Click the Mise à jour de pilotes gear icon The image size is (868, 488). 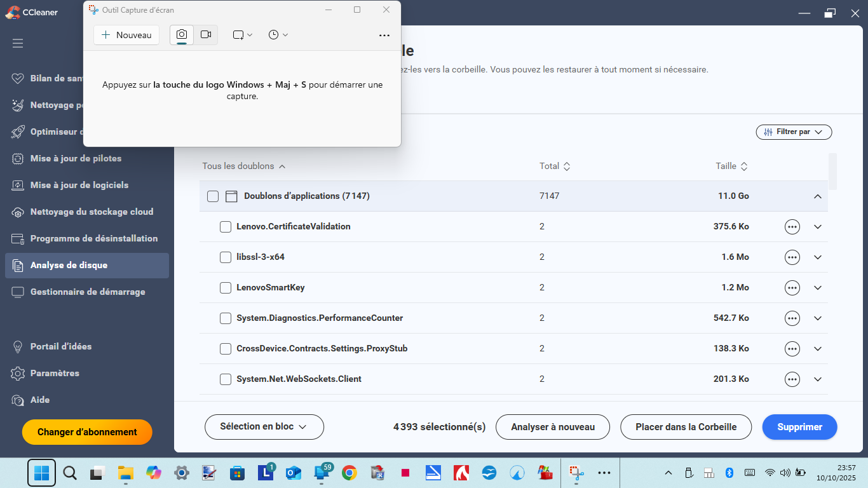pyautogui.click(x=18, y=159)
